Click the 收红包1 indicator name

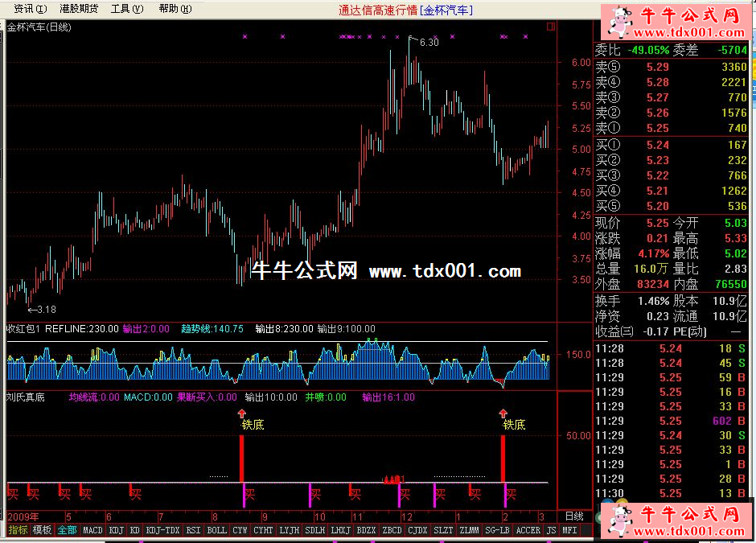23,329
